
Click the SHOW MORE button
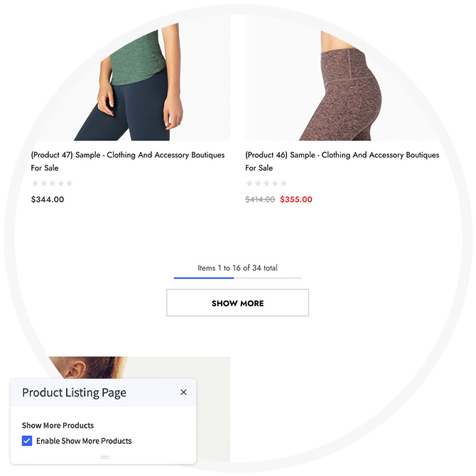(x=237, y=303)
